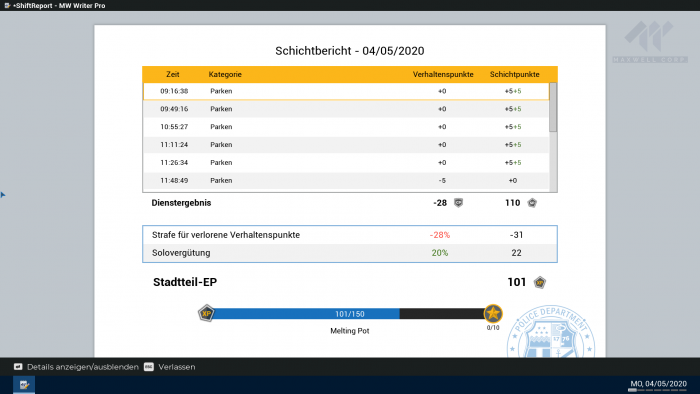Click the Schichtpunkte column header
This screenshot has width=700, height=394.
coord(514,75)
